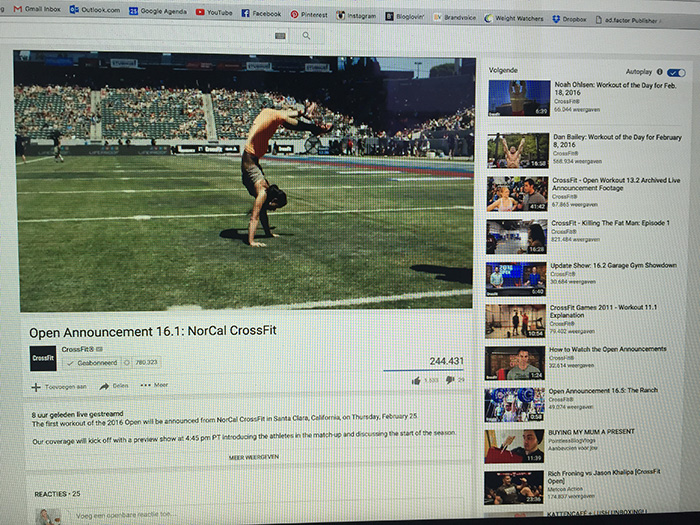Click the Delen share arrow
Image resolution: width=700 pixels, height=525 pixels.
click(x=104, y=386)
